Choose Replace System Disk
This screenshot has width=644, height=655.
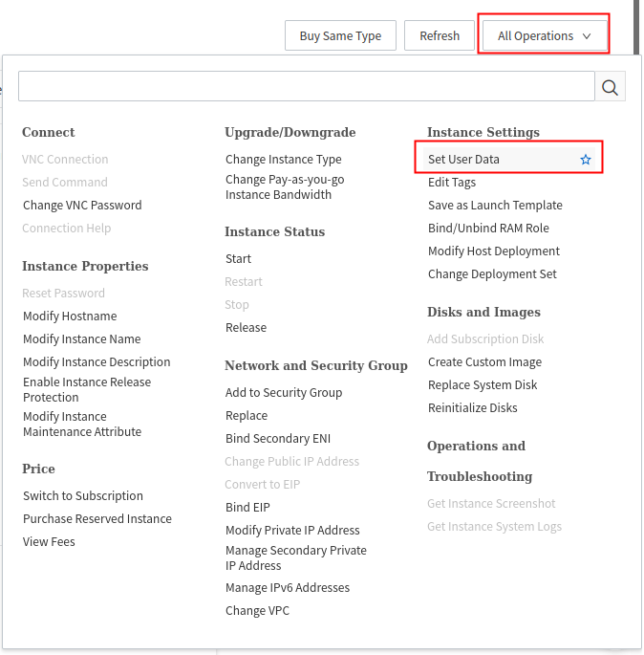pyautogui.click(x=483, y=384)
